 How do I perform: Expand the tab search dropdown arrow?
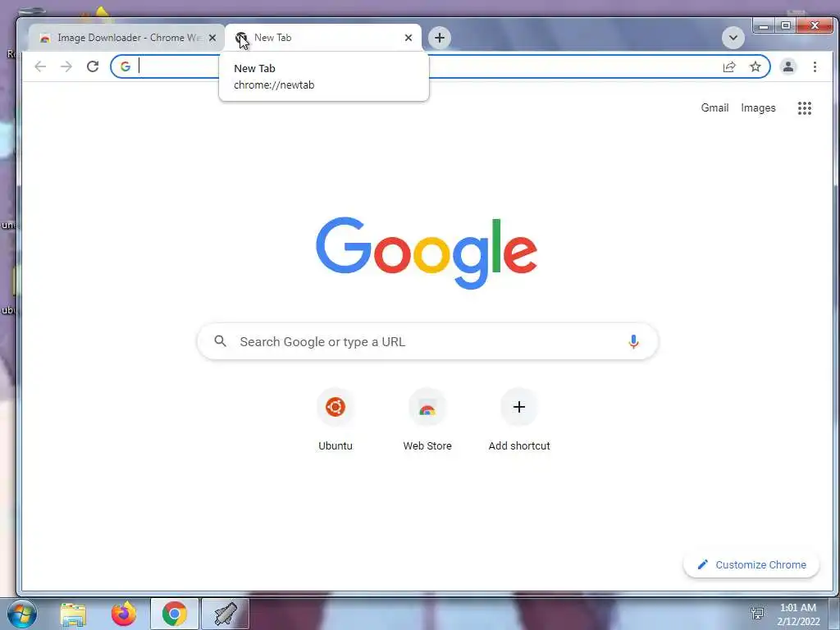733,38
